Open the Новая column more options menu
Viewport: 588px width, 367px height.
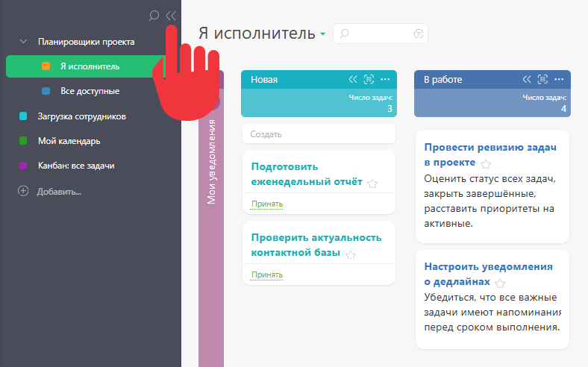click(385, 80)
